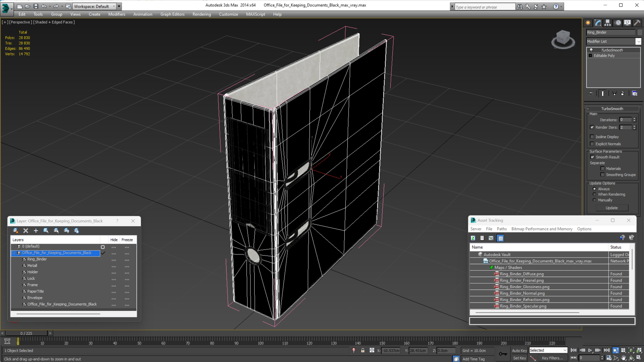Collapse the Office_File_for_Keeping_Documents_Black layer
The width and height of the screenshot is (644, 362).
(14, 253)
